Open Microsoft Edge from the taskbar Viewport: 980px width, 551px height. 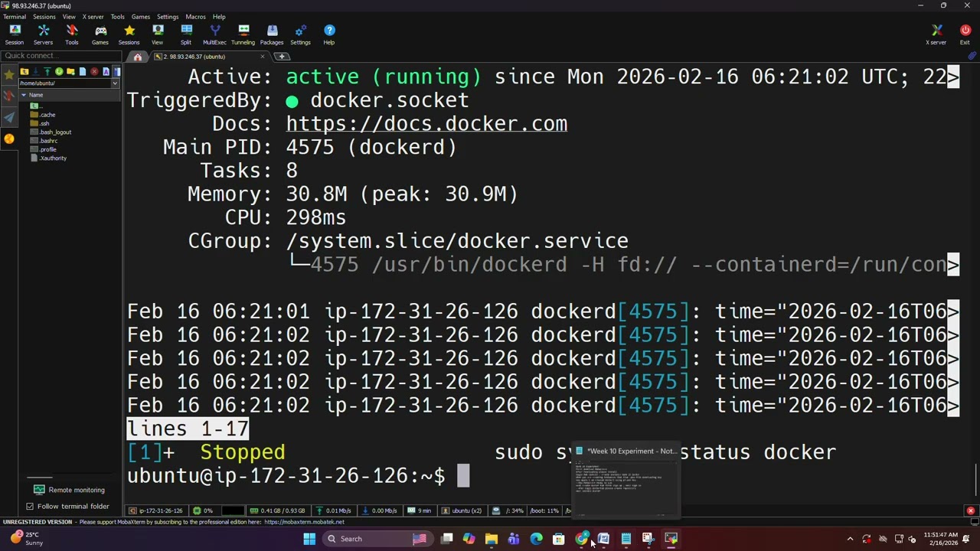536,539
